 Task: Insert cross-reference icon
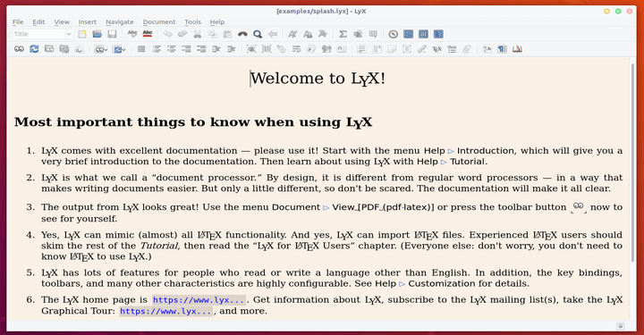click(x=297, y=49)
